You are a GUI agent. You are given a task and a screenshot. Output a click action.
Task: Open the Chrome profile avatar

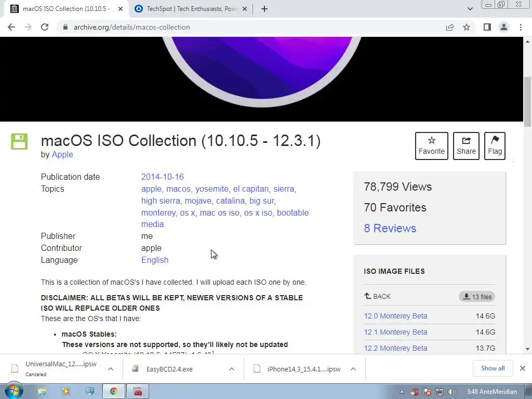coord(504,27)
